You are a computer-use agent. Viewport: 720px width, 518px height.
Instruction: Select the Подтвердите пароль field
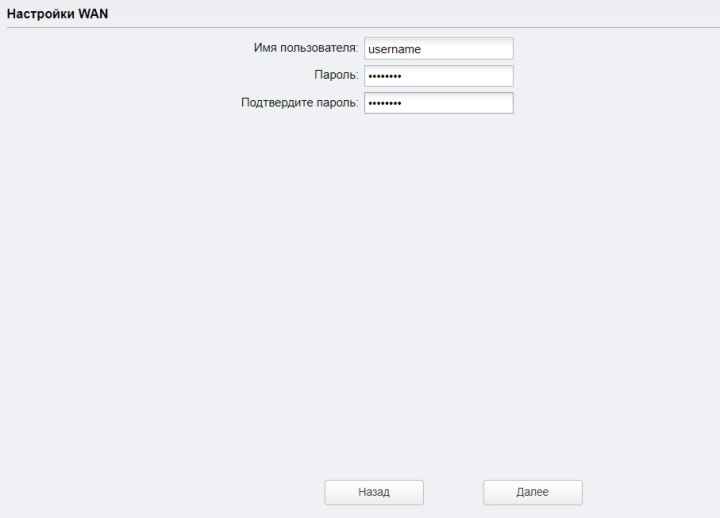click(x=439, y=103)
